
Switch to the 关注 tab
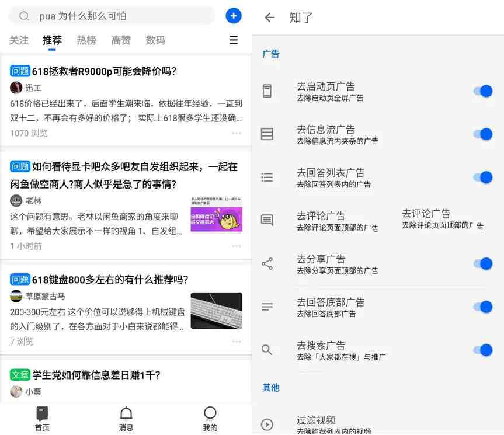coord(19,40)
